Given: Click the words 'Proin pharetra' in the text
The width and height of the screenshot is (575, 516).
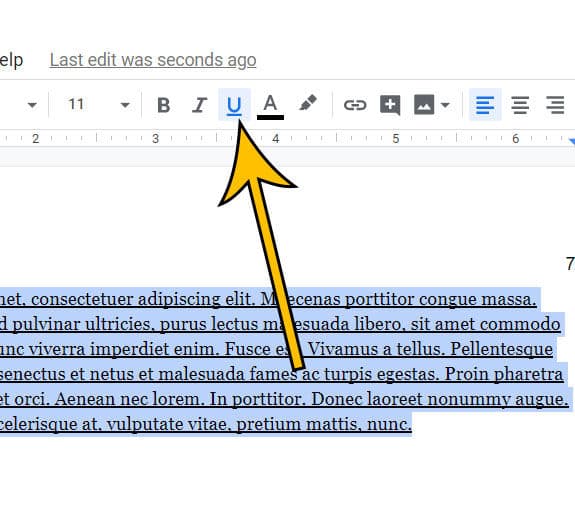Looking at the screenshot, I should (x=504, y=374).
